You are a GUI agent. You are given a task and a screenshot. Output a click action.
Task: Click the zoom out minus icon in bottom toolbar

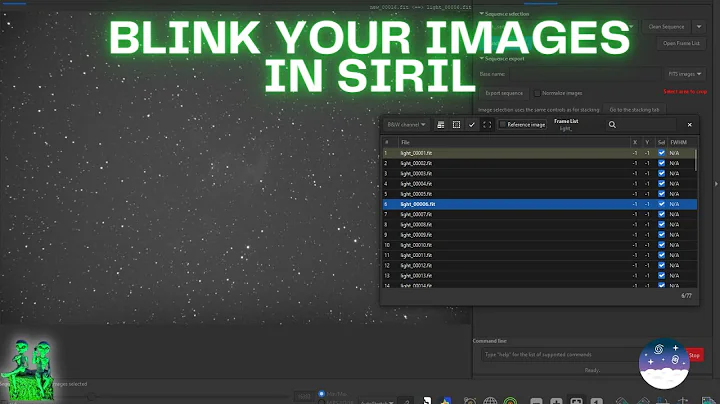[x=536, y=401]
